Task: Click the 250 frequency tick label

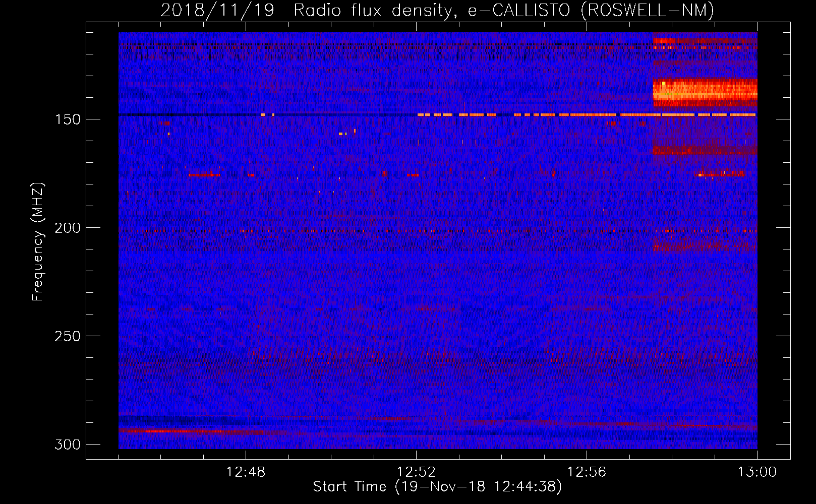Action: click(68, 336)
